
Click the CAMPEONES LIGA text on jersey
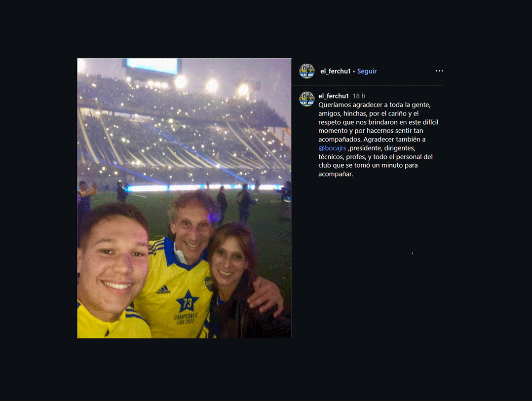click(186, 319)
